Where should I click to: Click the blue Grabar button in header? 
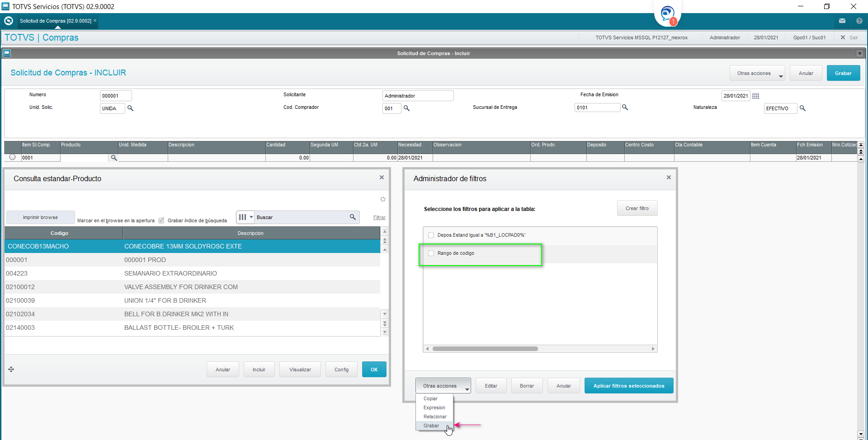click(x=843, y=73)
